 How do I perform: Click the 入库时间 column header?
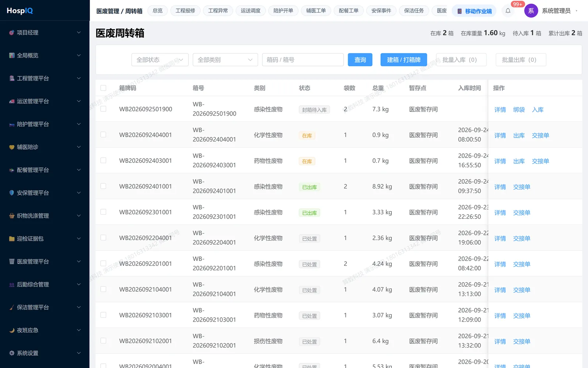coord(469,88)
